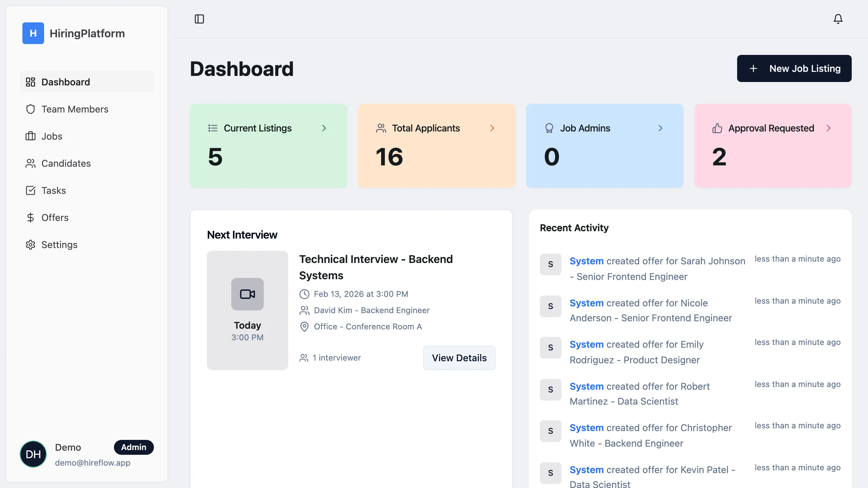Select the Tasks checklist icon
This screenshot has height=488, width=868.
tap(31, 190)
